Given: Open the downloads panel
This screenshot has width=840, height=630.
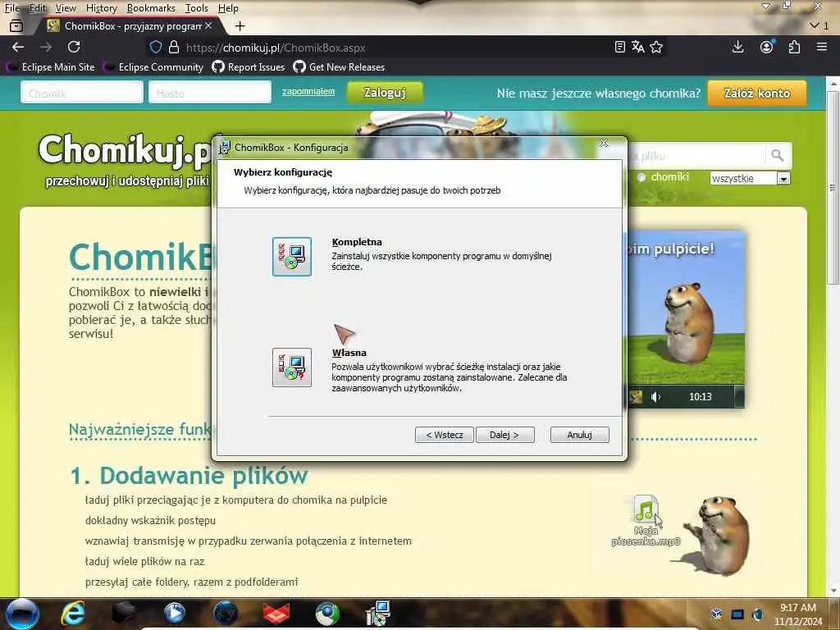Looking at the screenshot, I should [x=737, y=47].
